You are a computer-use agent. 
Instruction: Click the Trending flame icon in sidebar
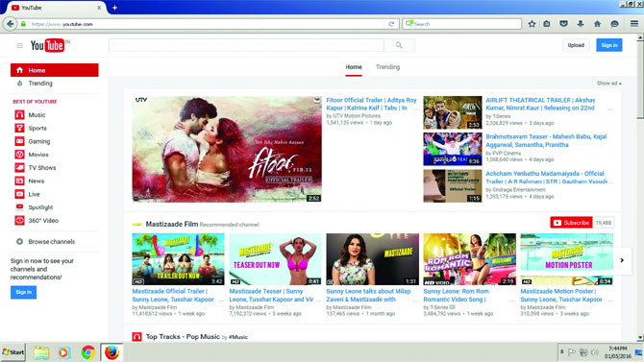click(19, 84)
